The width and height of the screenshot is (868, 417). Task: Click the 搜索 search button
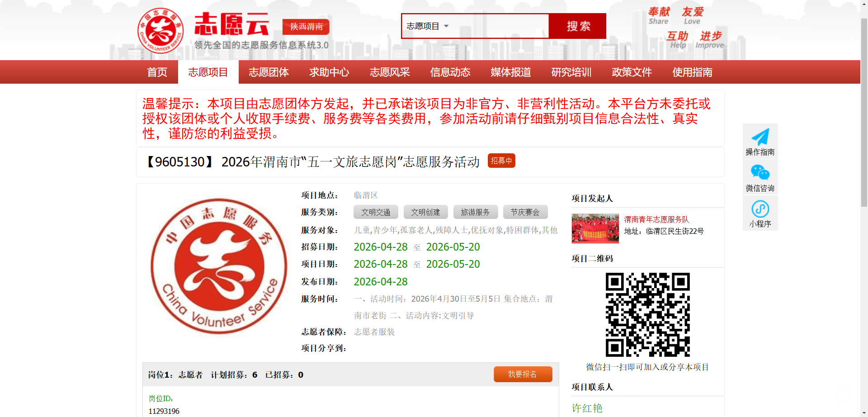578,26
